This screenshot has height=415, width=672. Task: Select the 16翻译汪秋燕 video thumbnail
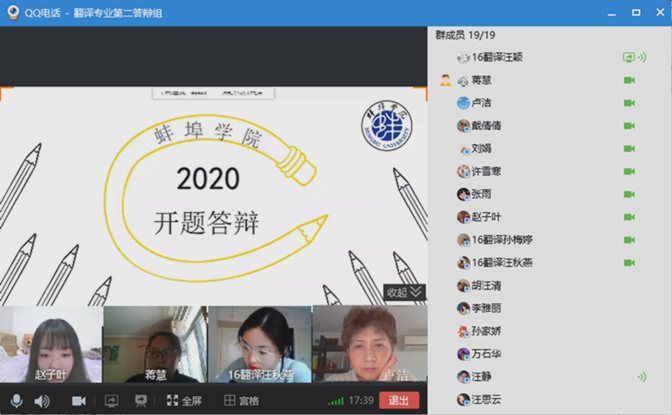(x=259, y=345)
